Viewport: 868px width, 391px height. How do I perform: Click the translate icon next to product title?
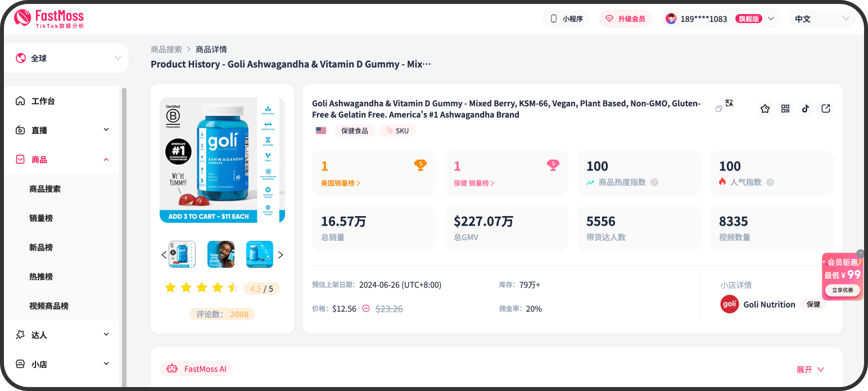tap(729, 103)
